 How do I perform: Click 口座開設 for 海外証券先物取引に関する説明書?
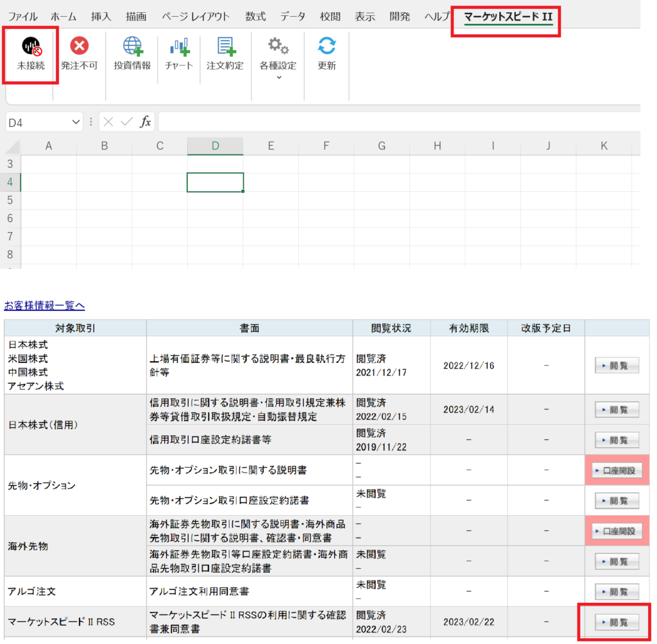617,531
